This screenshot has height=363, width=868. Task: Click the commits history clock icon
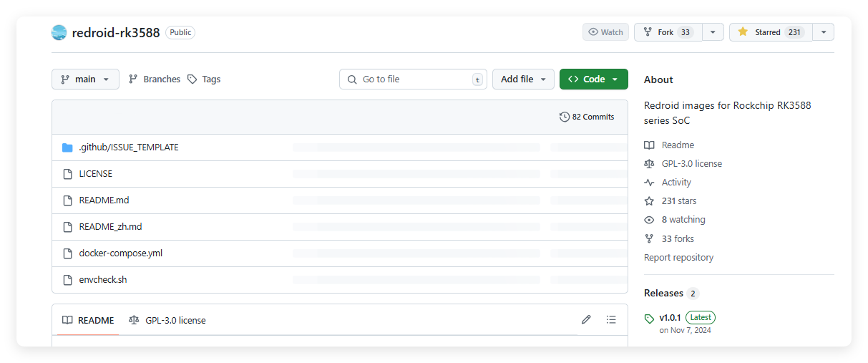[565, 117]
